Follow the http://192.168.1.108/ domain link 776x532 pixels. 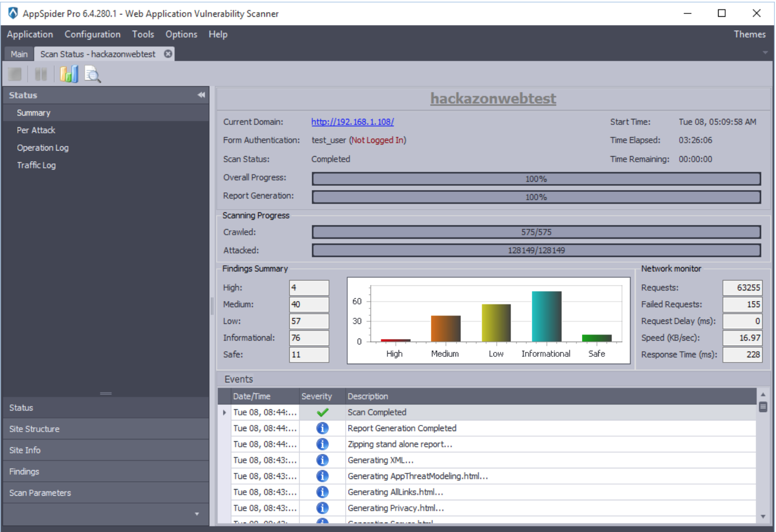pos(352,122)
